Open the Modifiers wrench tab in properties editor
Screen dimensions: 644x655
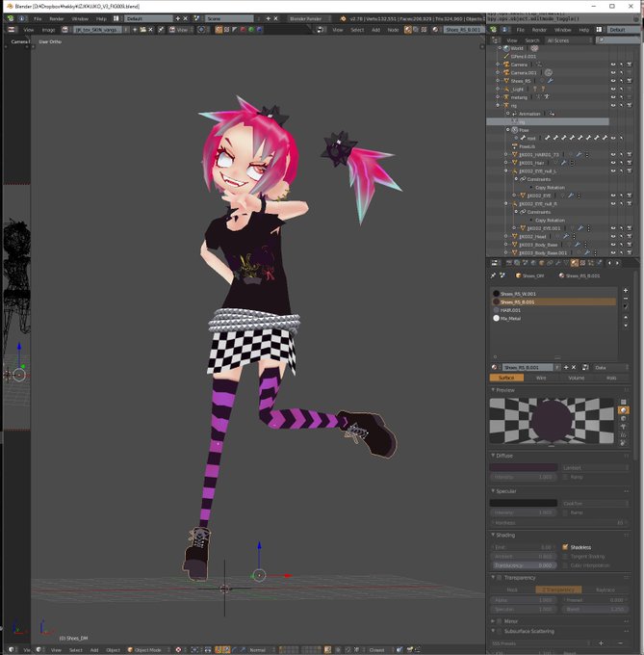tap(558, 263)
